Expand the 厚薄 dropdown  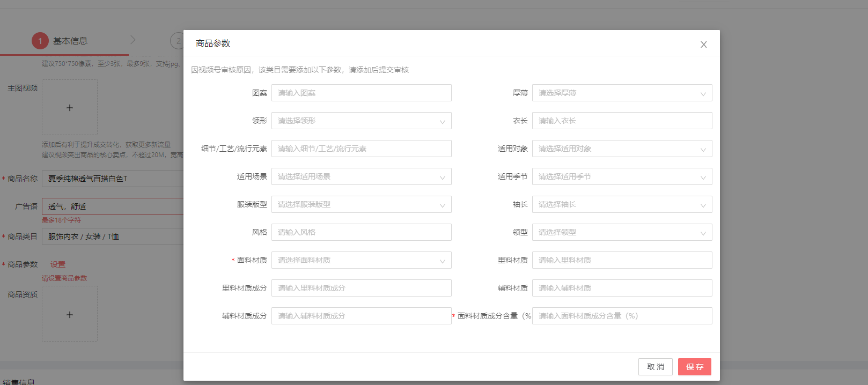[622, 93]
